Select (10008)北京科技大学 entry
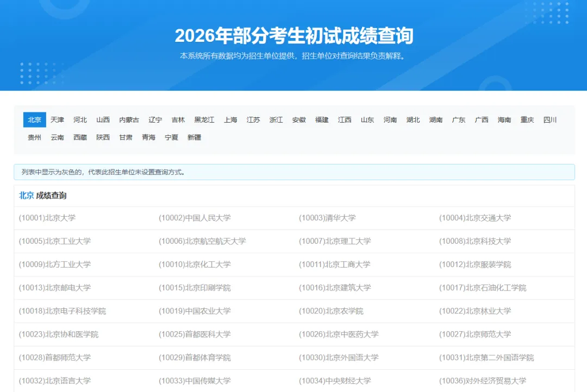Image resolution: width=587 pixels, height=392 pixels. (475, 241)
